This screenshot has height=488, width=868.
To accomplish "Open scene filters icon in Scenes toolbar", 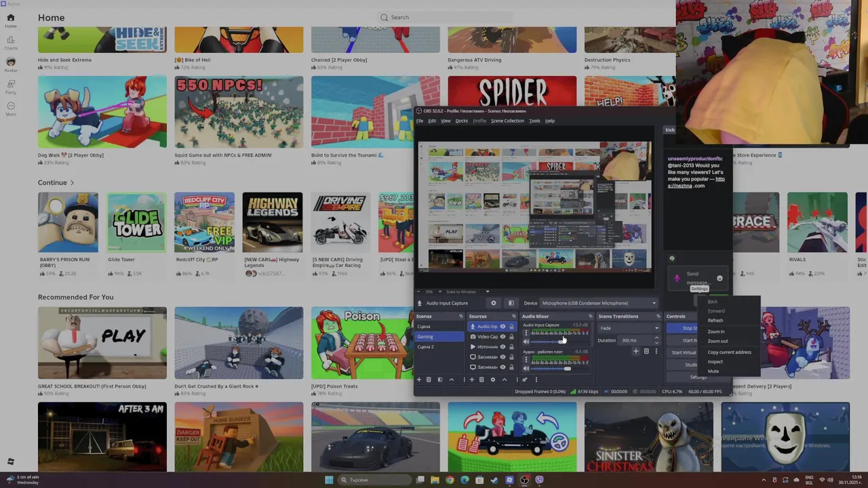I will (x=440, y=380).
